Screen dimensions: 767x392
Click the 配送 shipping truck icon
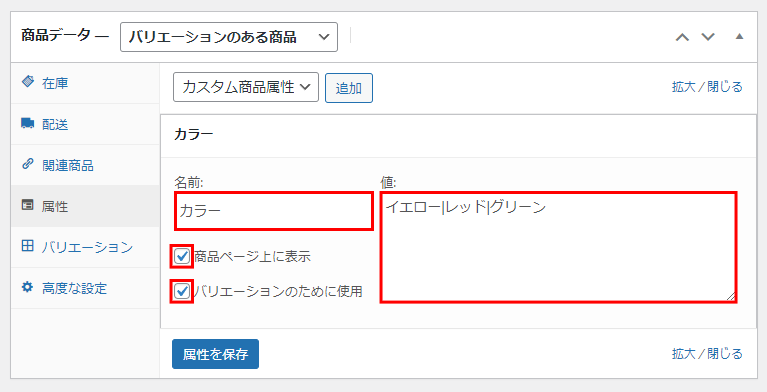coord(28,123)
